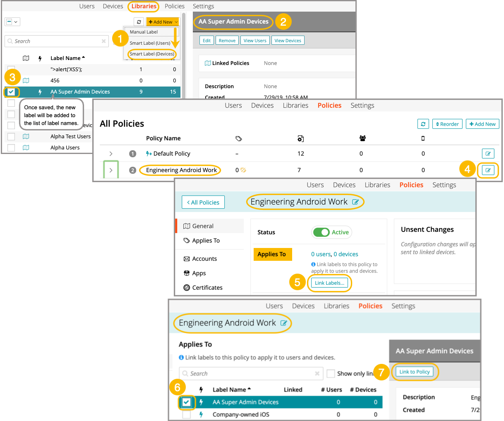Open the Certificates section icon in sidebar

point(187,288)
